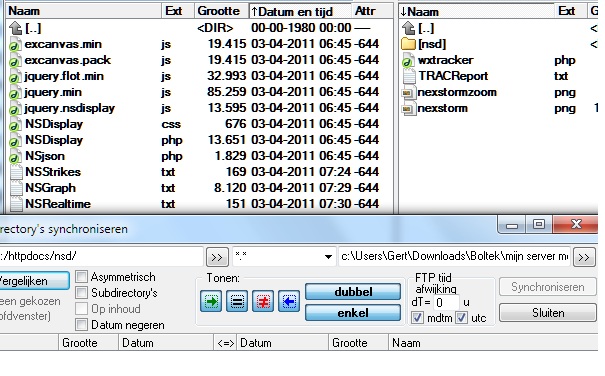
Task: Click the TRACReport text file icon
Action: pyautogui.click(x=408, y=76)
